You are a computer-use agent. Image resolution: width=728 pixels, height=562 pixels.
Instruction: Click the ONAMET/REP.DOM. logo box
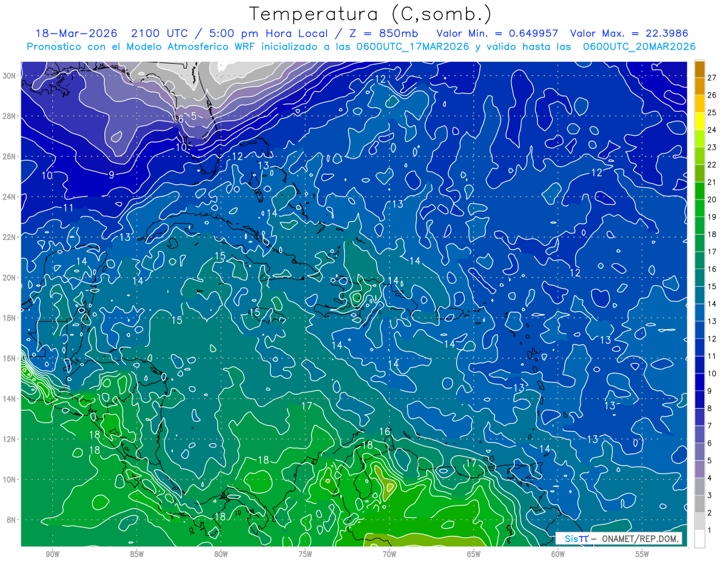[618, 538]
